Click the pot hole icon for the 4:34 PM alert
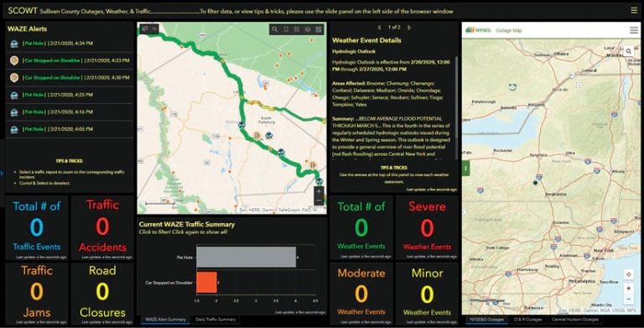The height and width of the screenshot is (328, 644). [x=14, y=44]
